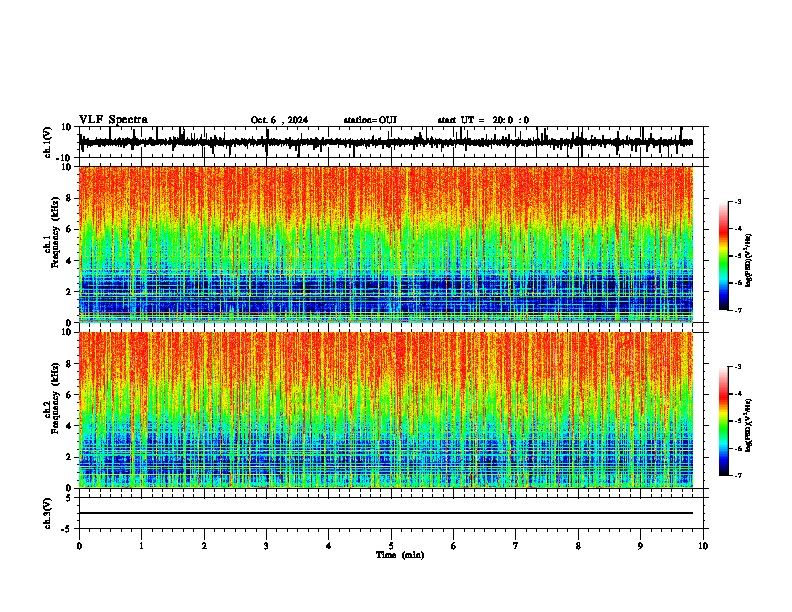Click the 'VLF Spectra' title text
The width and height of the screenshot is (792, 612).
point(113,120)
